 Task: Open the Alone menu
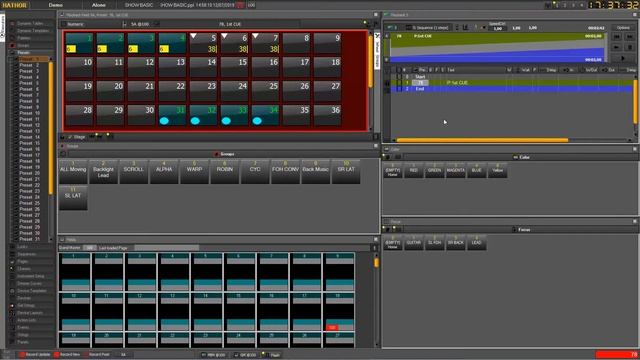[x=99, y=5]
